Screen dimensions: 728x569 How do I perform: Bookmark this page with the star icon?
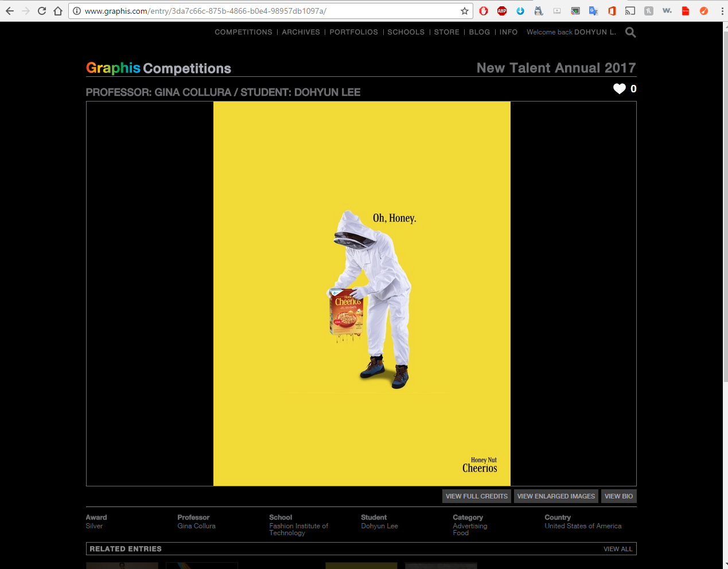[465, 11]
